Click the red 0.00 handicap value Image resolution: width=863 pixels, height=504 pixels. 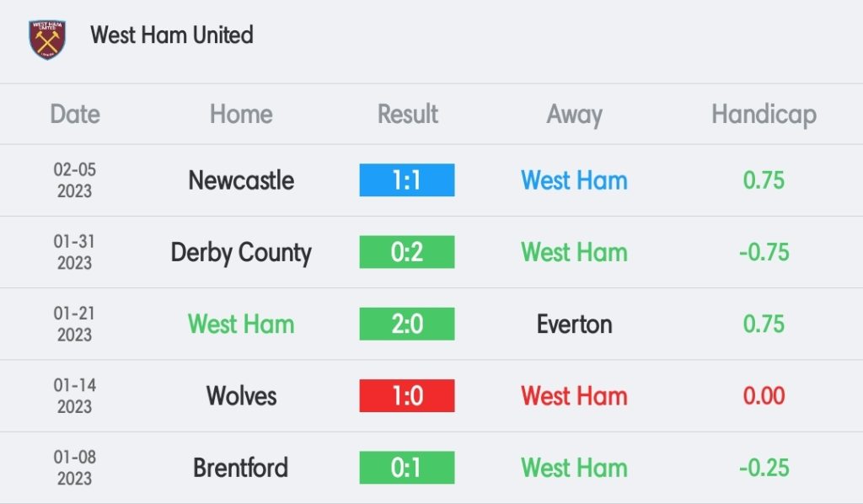click(764, 395)
